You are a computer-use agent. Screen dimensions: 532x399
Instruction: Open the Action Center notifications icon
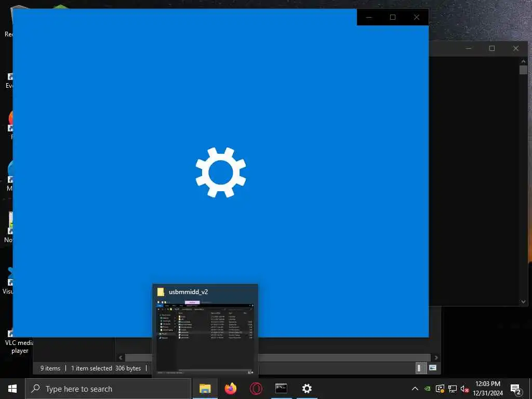pyautogui.click(x=516, y=389)
